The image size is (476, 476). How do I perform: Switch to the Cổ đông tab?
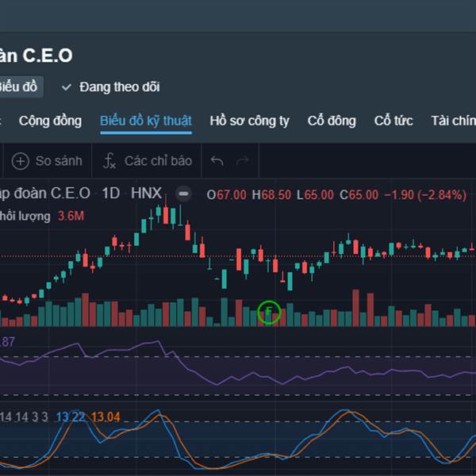tap(332, 121)
